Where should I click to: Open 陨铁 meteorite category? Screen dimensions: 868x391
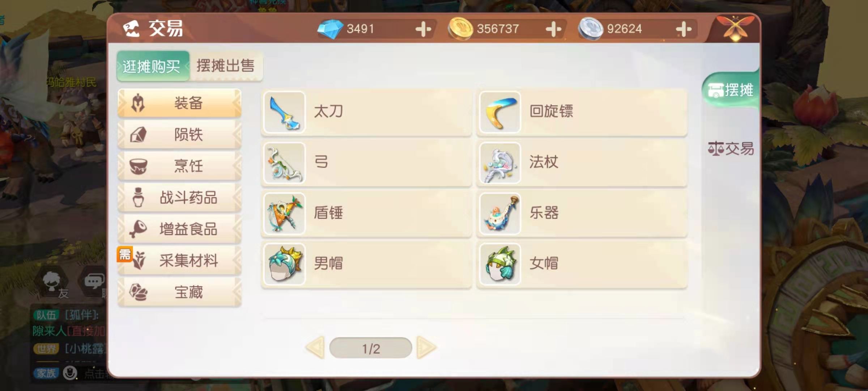(x=179, y=135)
